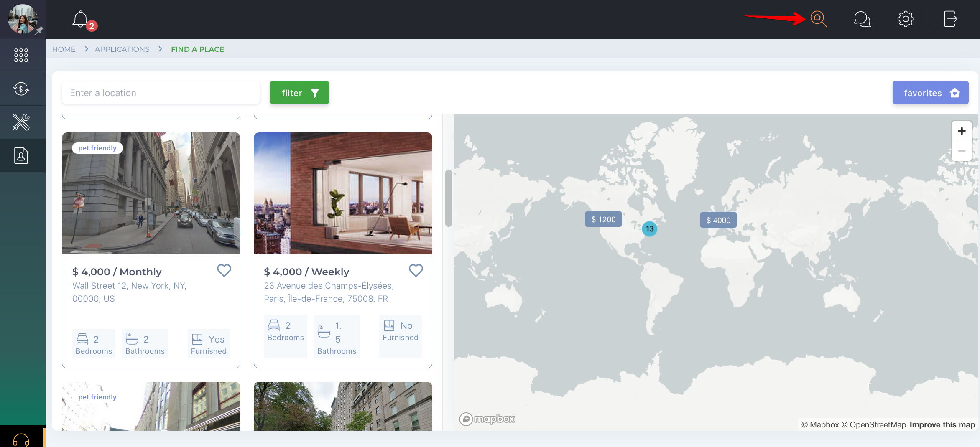Image resolution: width=980 pixels, height=447 pixels.
Task: Click pet friendly tag on Wall Street listing
Action: [x=97, y=148]
